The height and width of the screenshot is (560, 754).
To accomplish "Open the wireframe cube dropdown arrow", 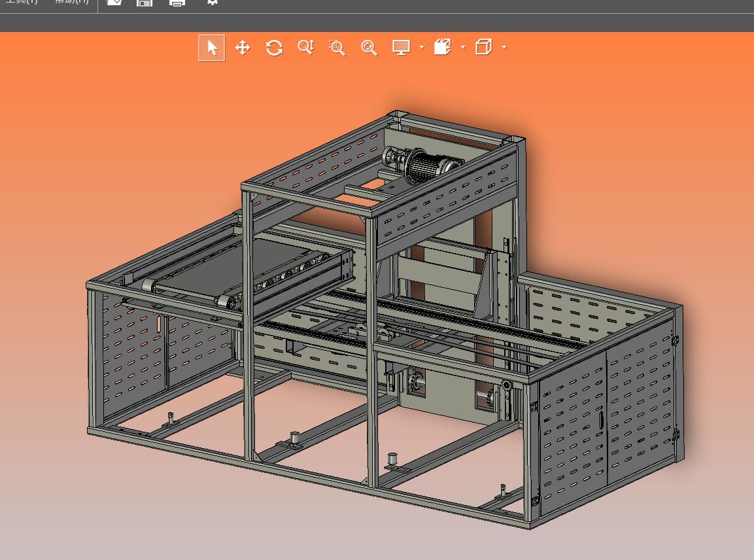I will click(x=504, y=47).
